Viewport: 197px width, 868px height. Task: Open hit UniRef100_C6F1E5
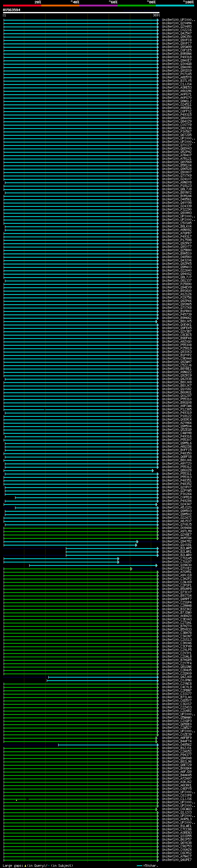[177, 50]
